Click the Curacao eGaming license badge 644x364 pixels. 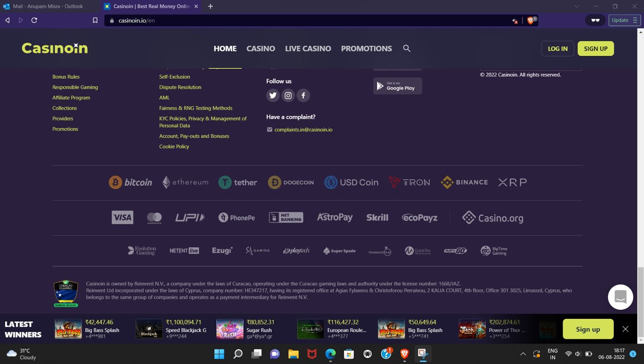(66, 294)
